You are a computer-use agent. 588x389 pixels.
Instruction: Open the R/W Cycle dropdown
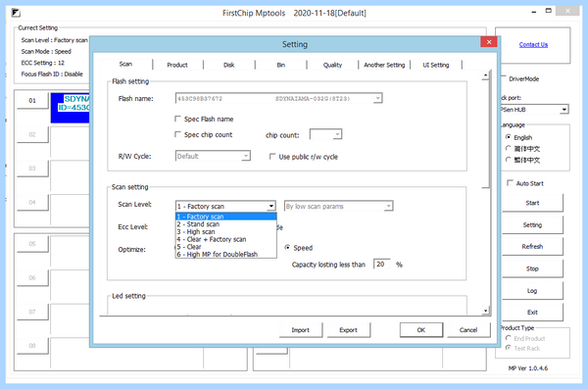tap(246, 156)
